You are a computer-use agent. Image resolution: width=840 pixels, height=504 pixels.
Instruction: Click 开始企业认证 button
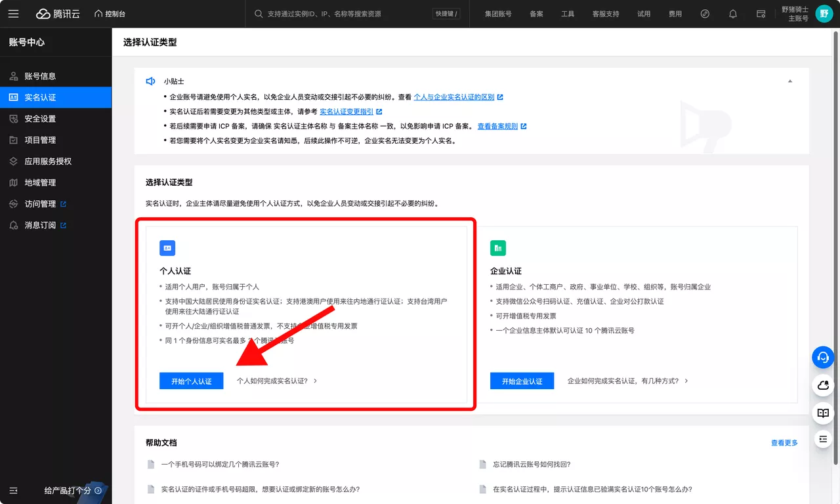click(522, 381)
